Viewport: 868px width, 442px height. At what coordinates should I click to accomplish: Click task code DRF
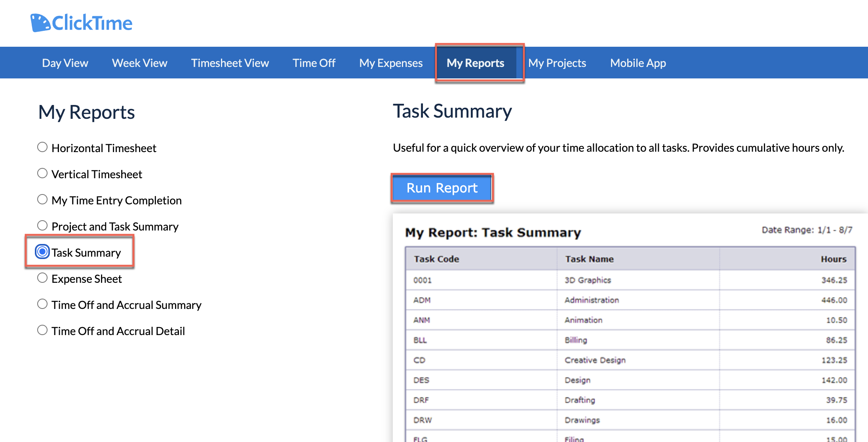point(421,400)
